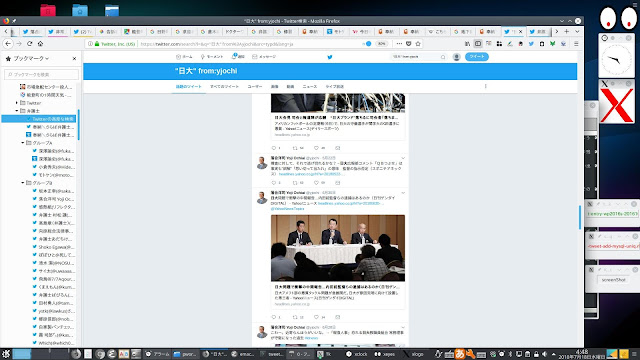Open the profile avatar menu
This screenshot has height=360, width=640.
pyautogui.click(x=457, y=57)
